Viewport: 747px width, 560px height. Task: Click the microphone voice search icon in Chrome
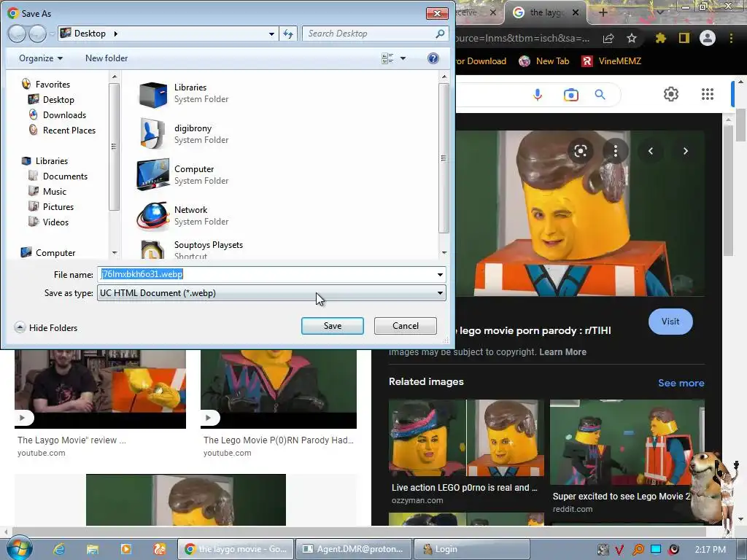click(x=538, y=95)
